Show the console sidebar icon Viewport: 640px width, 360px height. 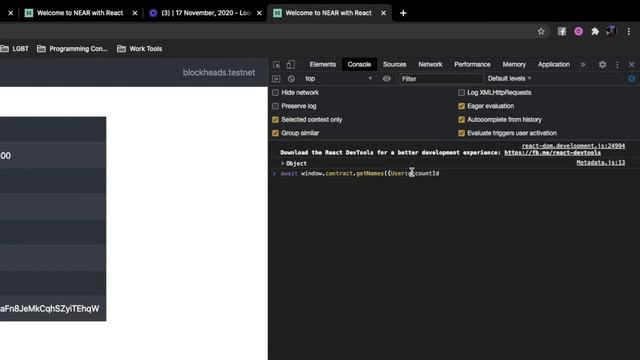tap(276, 78)
